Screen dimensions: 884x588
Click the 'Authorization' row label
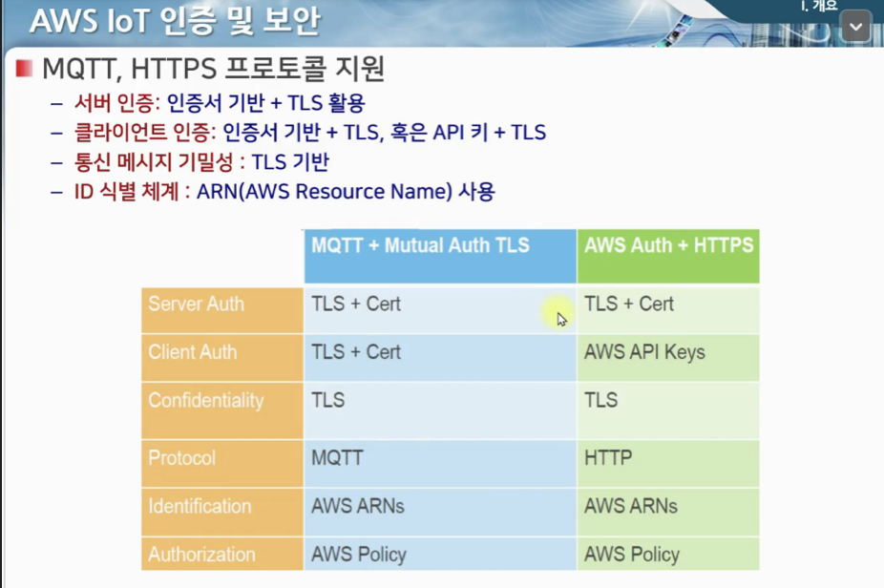click(222, 554)
